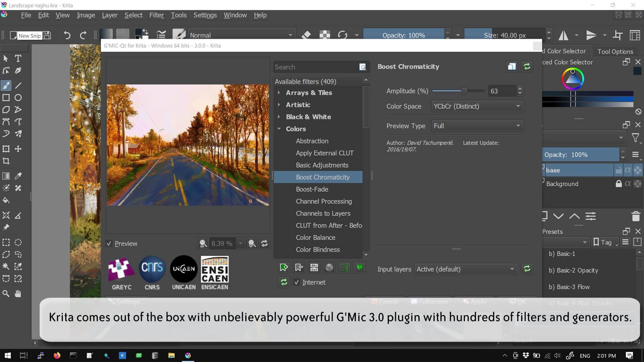The width and height of the screenshot is (644, 362).
Task: Uncheck the Preview checkbox
Action: click(109, 243)
